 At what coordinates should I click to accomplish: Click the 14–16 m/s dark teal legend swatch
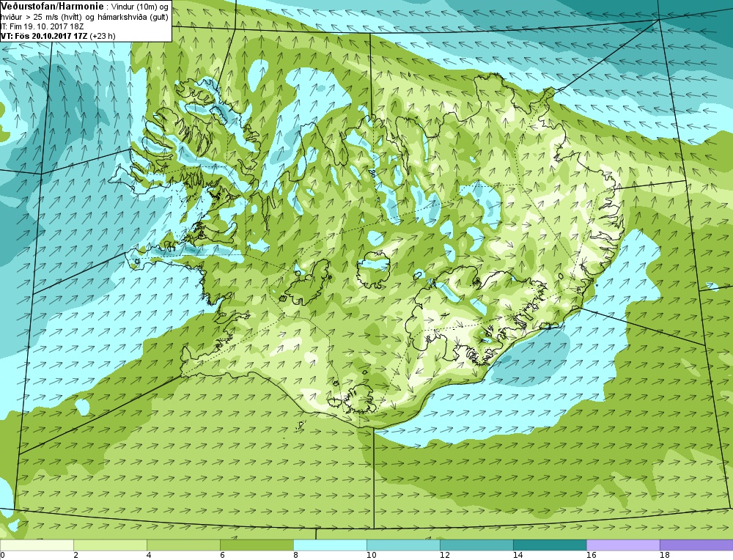(x=550, y=545)
